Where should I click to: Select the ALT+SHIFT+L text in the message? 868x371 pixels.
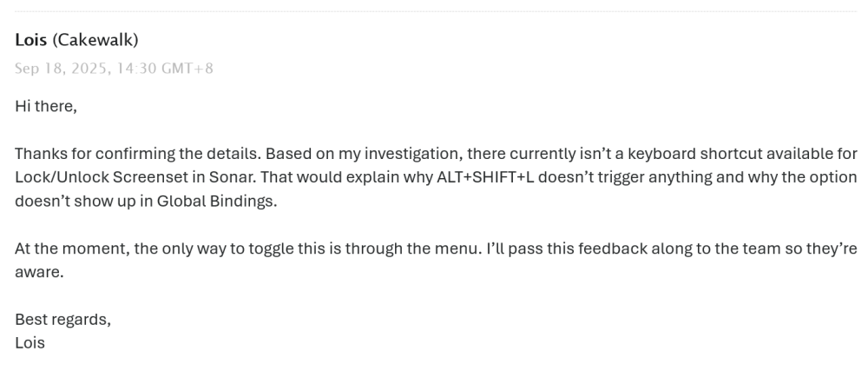(485, 177)
